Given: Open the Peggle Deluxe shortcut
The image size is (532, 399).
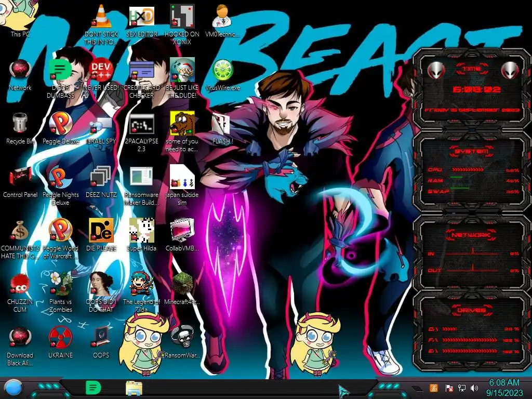Looking at the screenshot, I should point(60,123).
